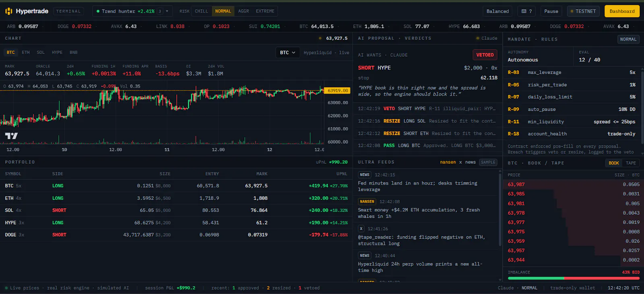644x294 pixels.
Task: Click the 63,975 ask price level
Action: (x=516, y=232)
